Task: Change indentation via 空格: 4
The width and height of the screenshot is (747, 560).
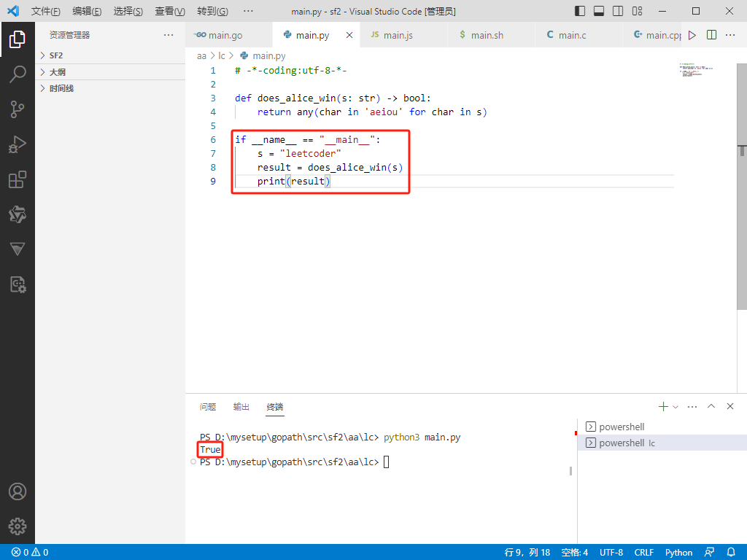Action: point(575,553)
